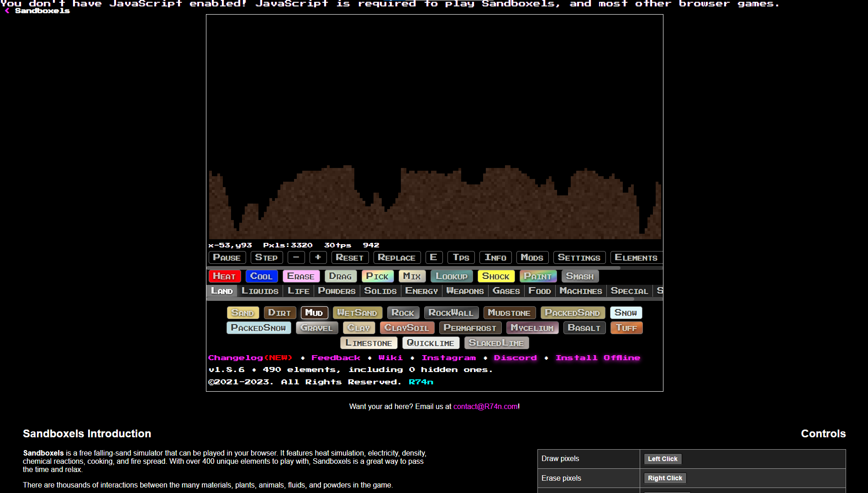This screenshot has height=493, width=868.
Task: Select the Shock tool
Action: (x=496, y=276)
